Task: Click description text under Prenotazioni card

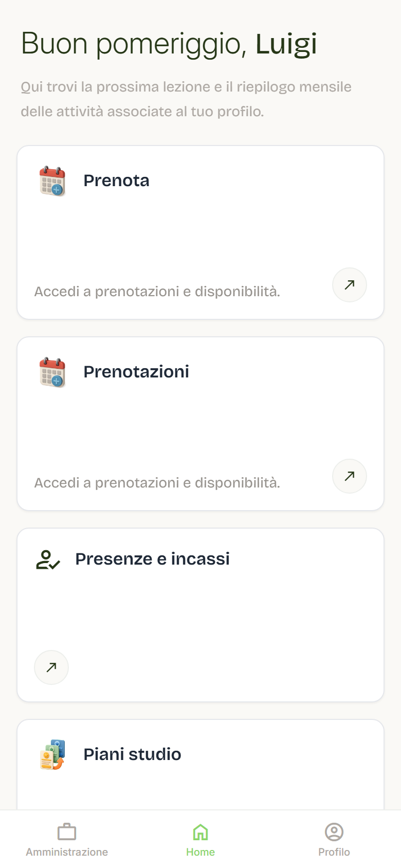Action: [157, 483]
